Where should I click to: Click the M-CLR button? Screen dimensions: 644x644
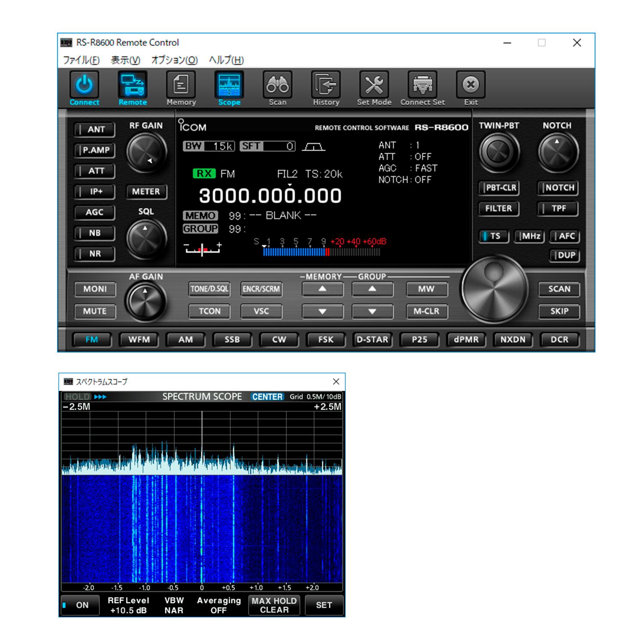click(x=426, y=311)
